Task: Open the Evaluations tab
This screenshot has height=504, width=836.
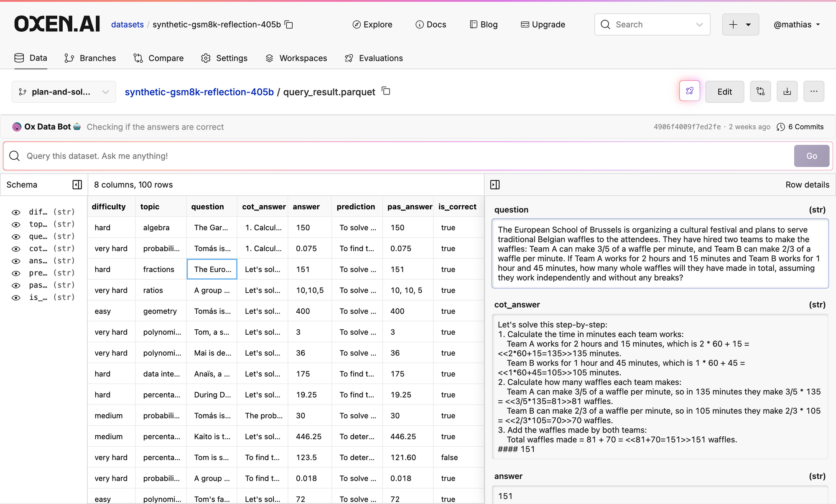Action: pos(374,58)
